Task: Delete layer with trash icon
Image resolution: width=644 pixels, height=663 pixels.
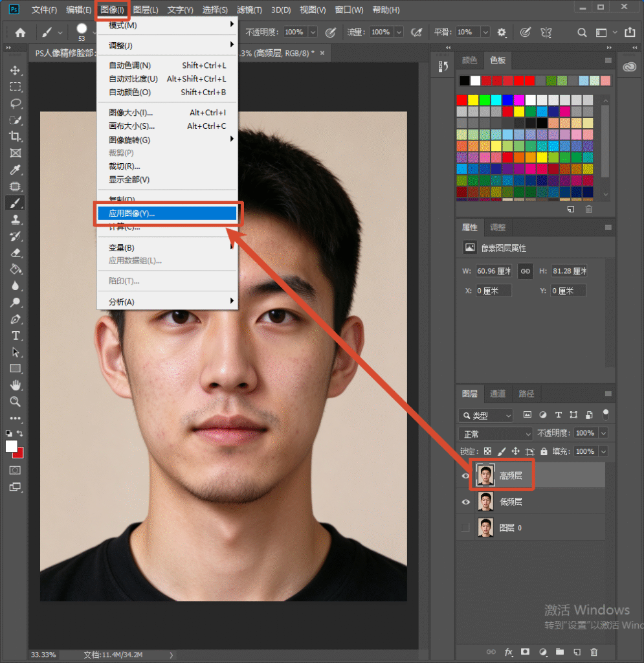Action: (594, 652)
